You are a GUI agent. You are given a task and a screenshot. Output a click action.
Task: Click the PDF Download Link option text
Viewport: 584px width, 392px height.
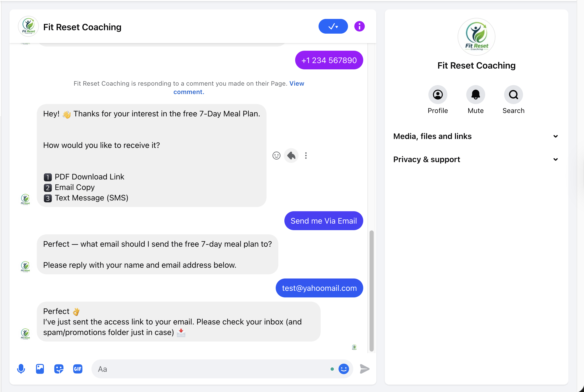[89, 177]
